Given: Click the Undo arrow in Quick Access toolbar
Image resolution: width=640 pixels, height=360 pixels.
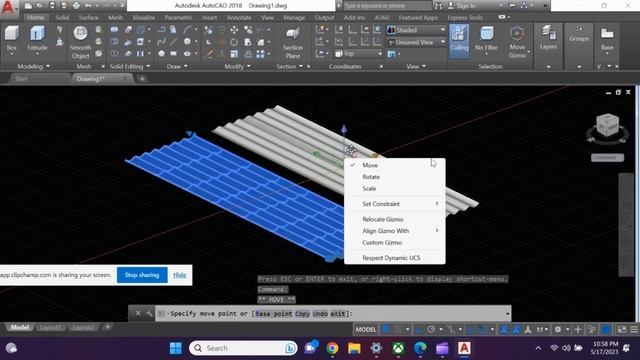Looking at the screenshot, I should click(89, 6).
